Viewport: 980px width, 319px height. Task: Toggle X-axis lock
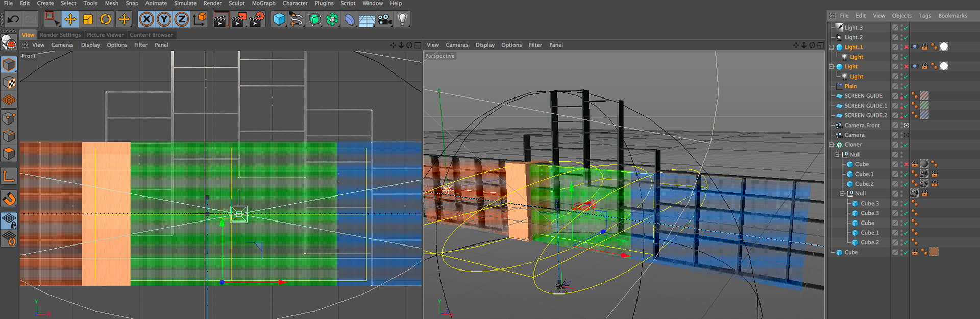(x=146, y=19)
